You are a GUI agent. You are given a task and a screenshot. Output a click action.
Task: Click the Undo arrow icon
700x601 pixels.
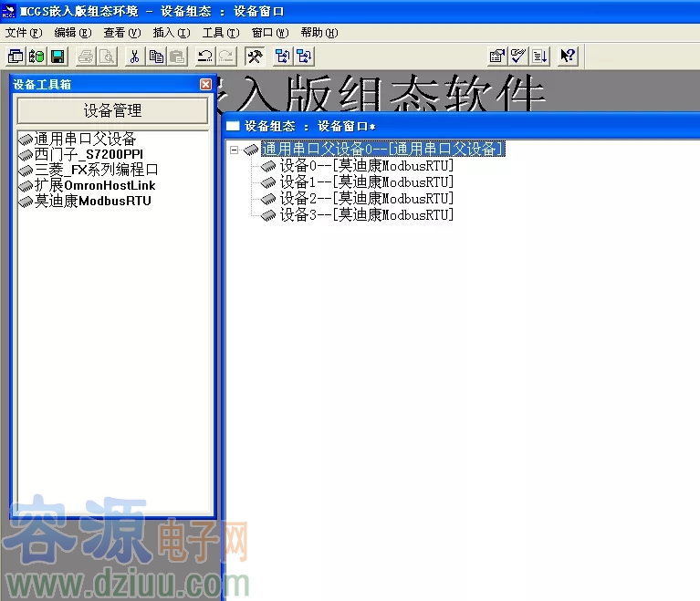click(204, 57)
